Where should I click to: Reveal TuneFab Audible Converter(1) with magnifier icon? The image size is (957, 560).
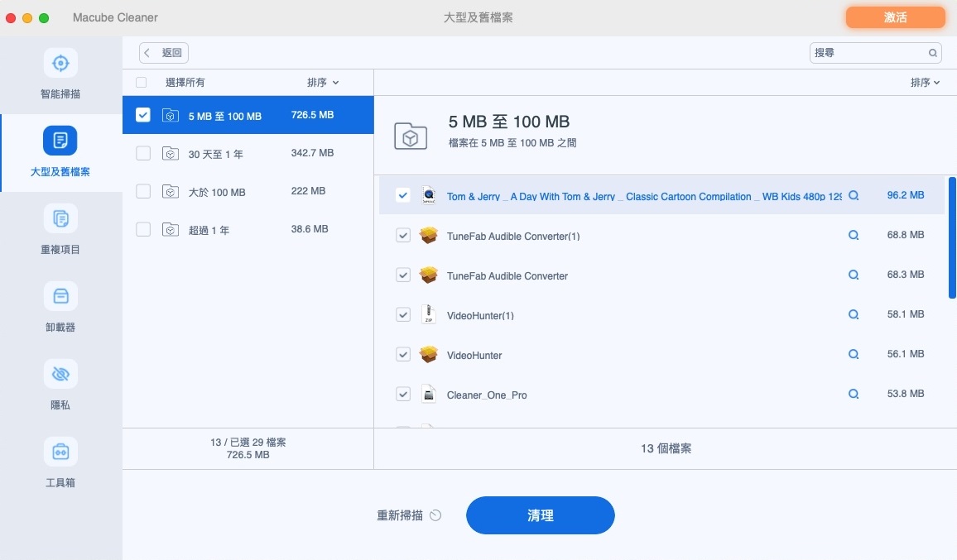854,236
